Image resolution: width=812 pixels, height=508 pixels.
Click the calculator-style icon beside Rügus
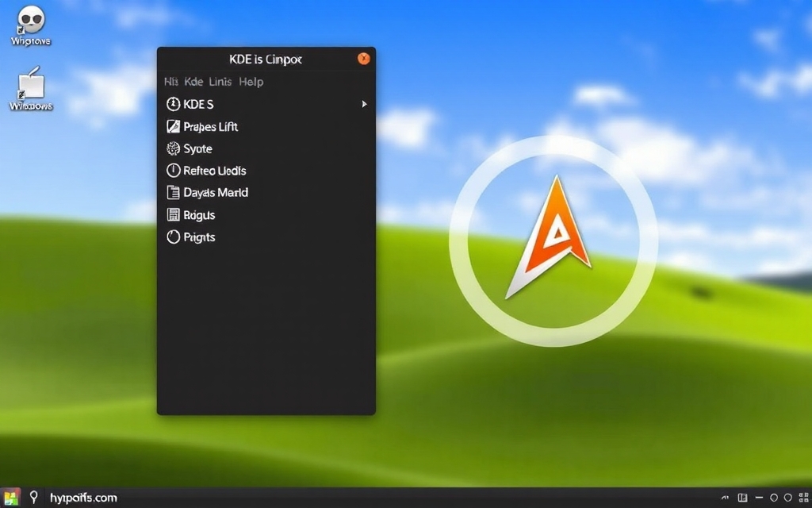click(x=173, y=214)
